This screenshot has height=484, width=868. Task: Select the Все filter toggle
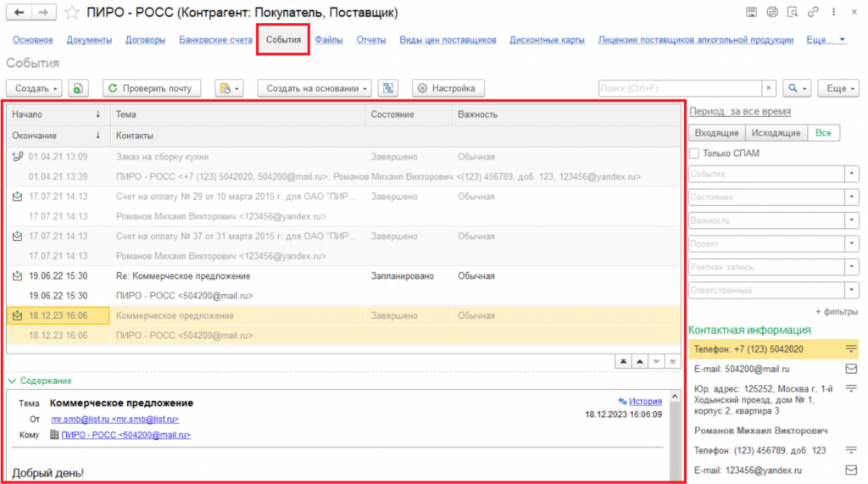click(x=823, y=133)
